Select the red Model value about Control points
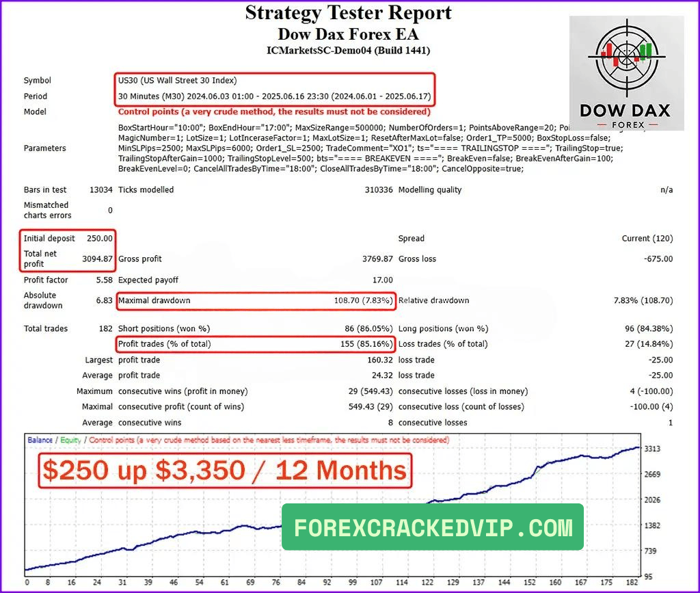The image size is (700, 593). [274, 111]
